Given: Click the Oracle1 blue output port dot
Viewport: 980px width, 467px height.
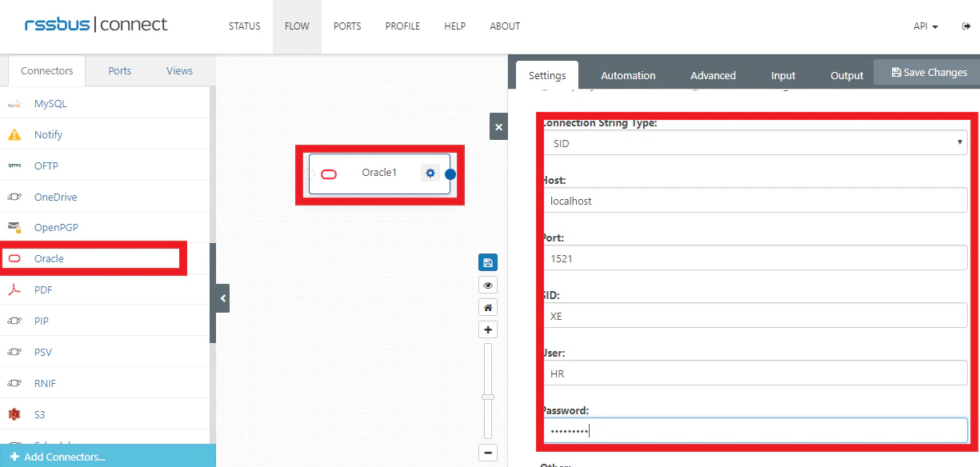Looking at the screenshot, I should [450, 174].
